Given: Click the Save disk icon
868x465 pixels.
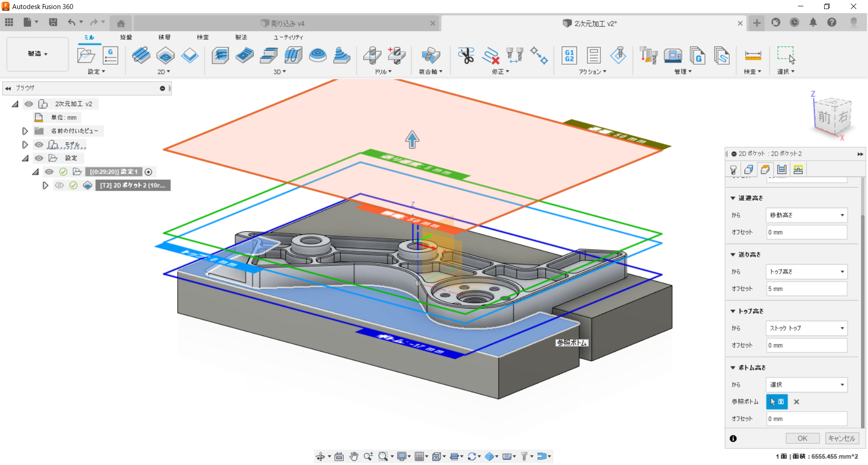Looking at the screenshot, I should coord(53,23).
